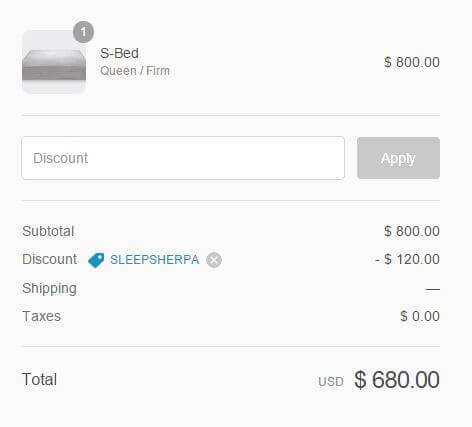Click the Subtotal amount $800.00
Image resolution: width=472 pixels, height=427 pixels.
point(412,231)
